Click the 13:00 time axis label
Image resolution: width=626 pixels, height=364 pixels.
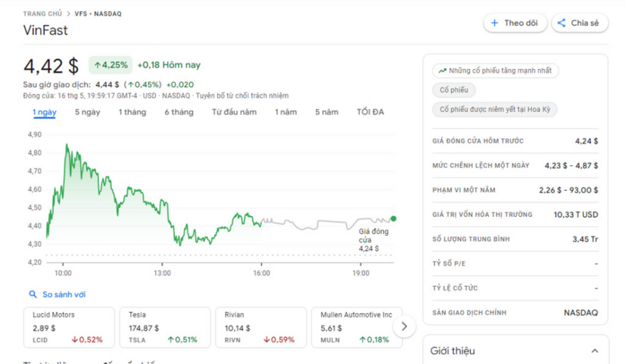(x=162, y=273)
